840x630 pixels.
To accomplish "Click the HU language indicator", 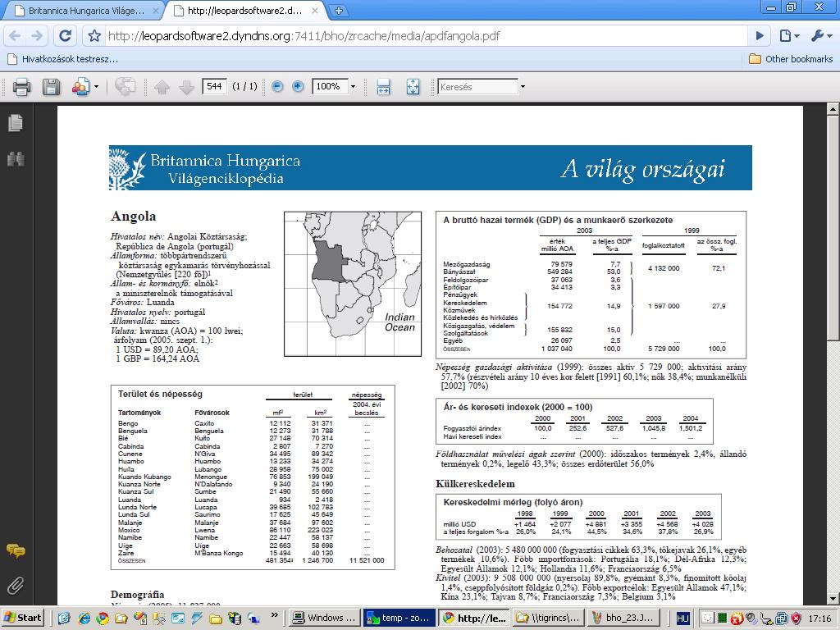I will pos(682,619).
